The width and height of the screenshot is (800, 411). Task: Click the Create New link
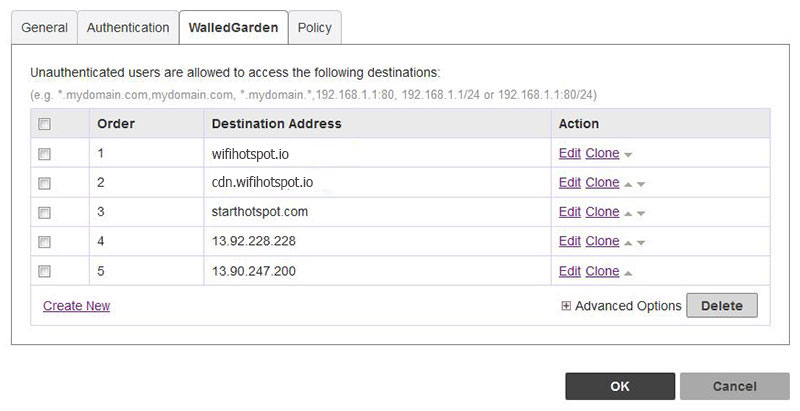pos(76,306)
